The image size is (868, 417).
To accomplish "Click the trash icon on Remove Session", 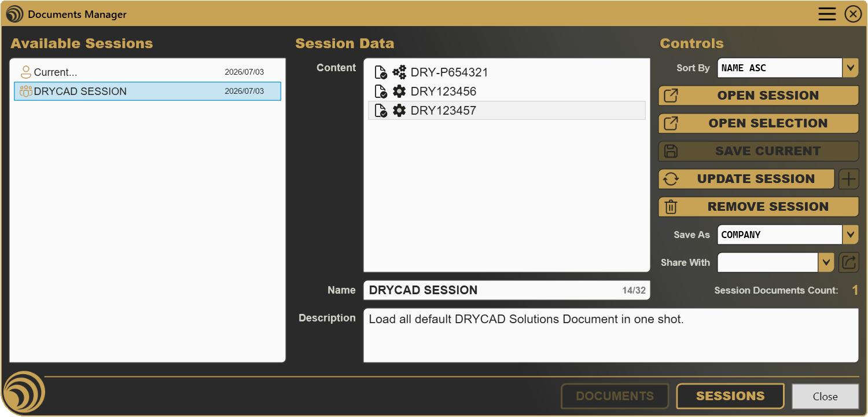I will (x=671, y=207).
